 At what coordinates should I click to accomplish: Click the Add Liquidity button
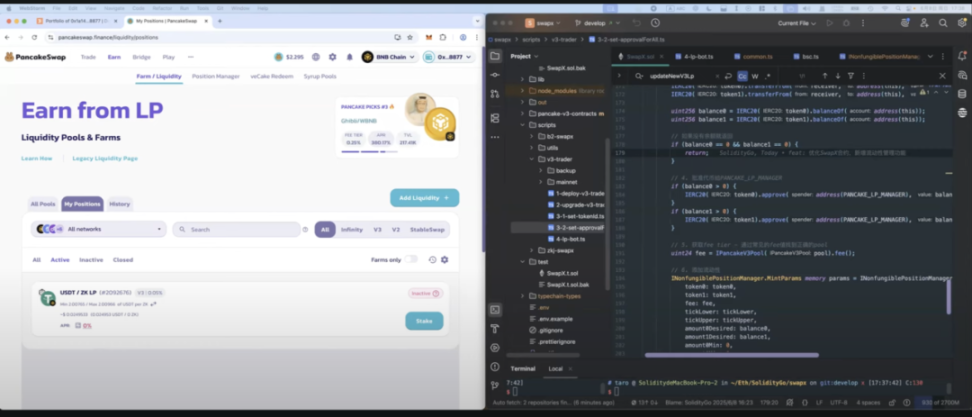425,198
